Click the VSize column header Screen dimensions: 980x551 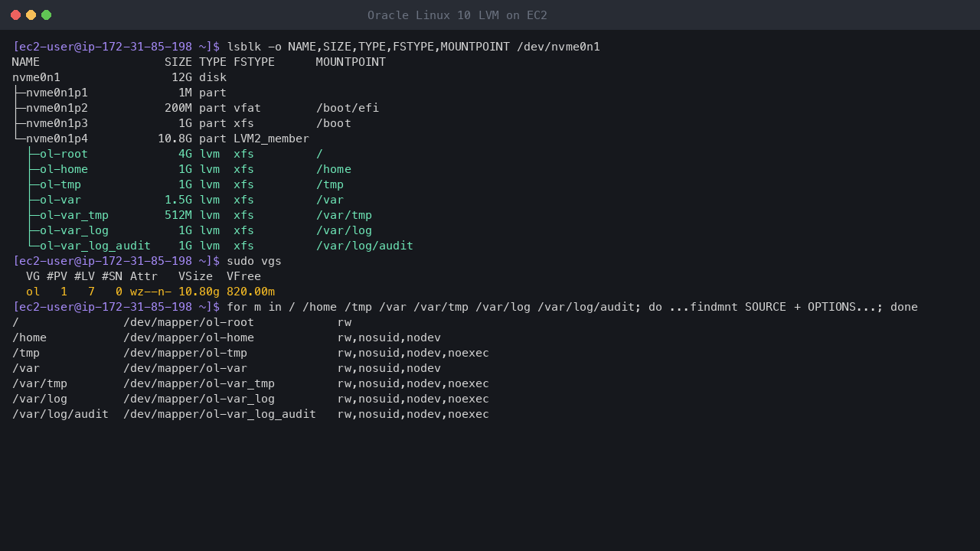(x=195, y=276)
